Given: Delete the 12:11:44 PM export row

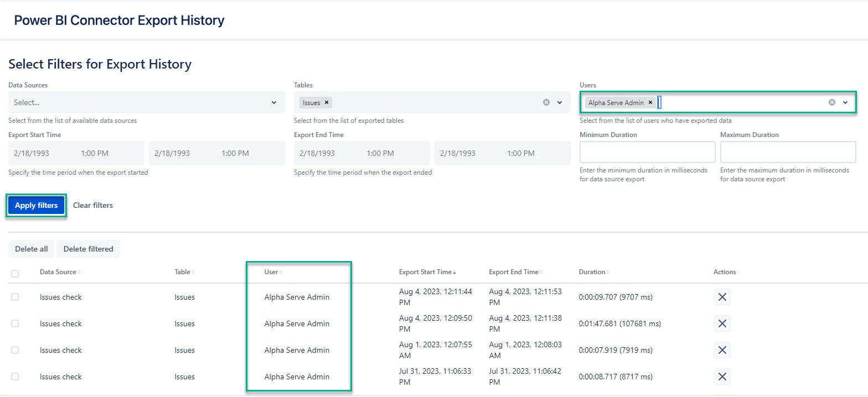Looking at the screenshot, I should (x=722, y=297).
